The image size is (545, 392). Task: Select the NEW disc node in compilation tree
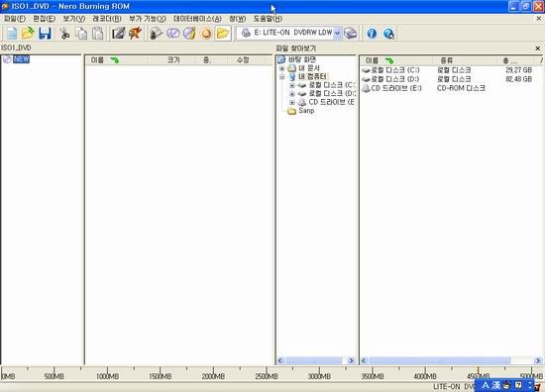21,59
